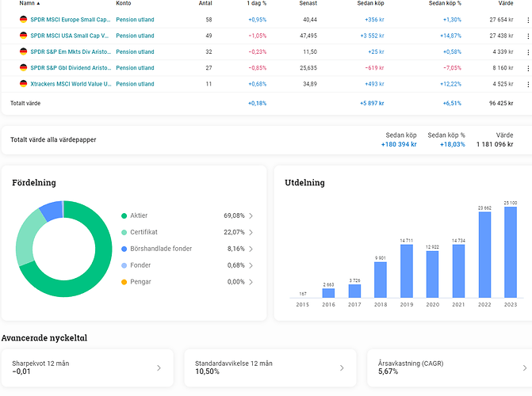
Task: Expand the Börshandlade fonder row chevron
Action: tap(251, 249)
